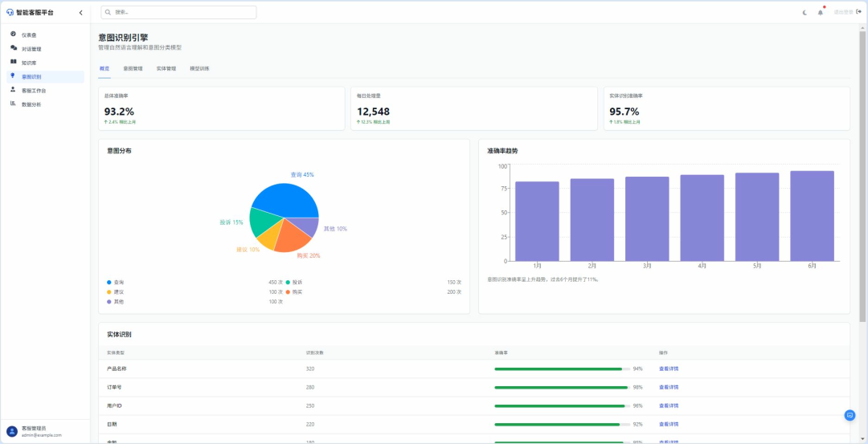This screenshot has height=444, width=868.
Task: Click the 购买 orange pie slice
Action: tap(293, 239)
